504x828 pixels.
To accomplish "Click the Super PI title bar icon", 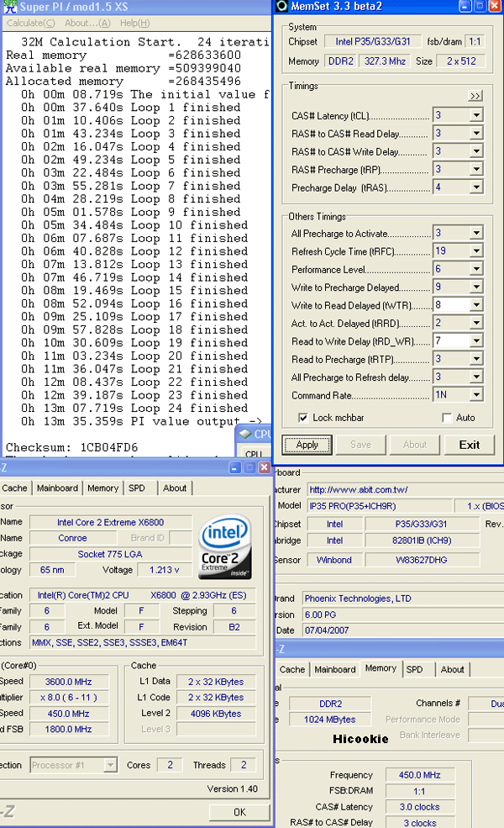I will [8, 7].
